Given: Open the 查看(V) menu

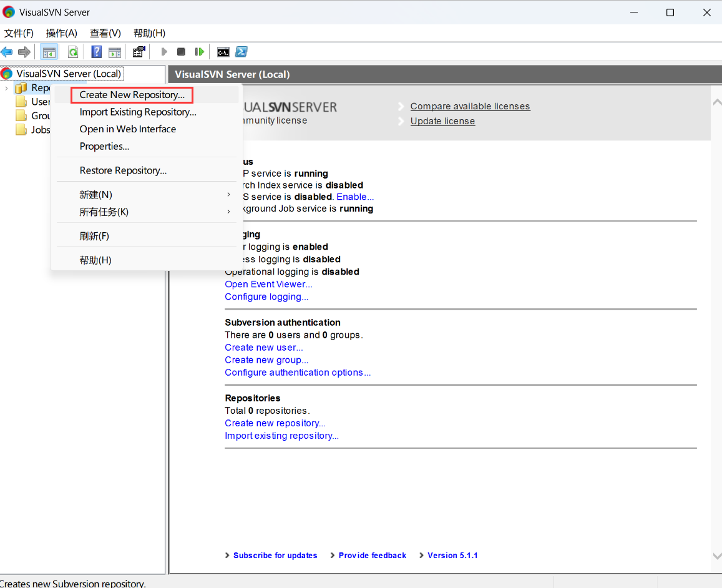Looking at the screenshot, I should 105,33.
